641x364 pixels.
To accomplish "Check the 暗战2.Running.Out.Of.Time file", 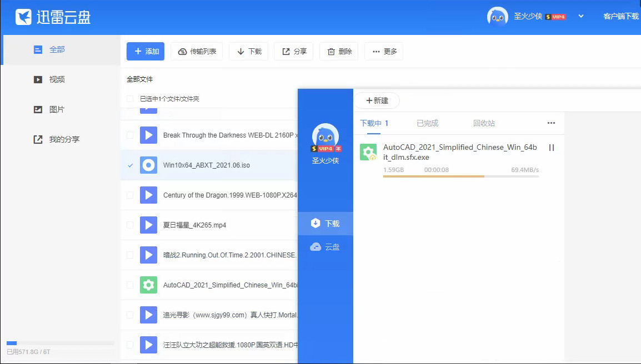I will (130, 255).
